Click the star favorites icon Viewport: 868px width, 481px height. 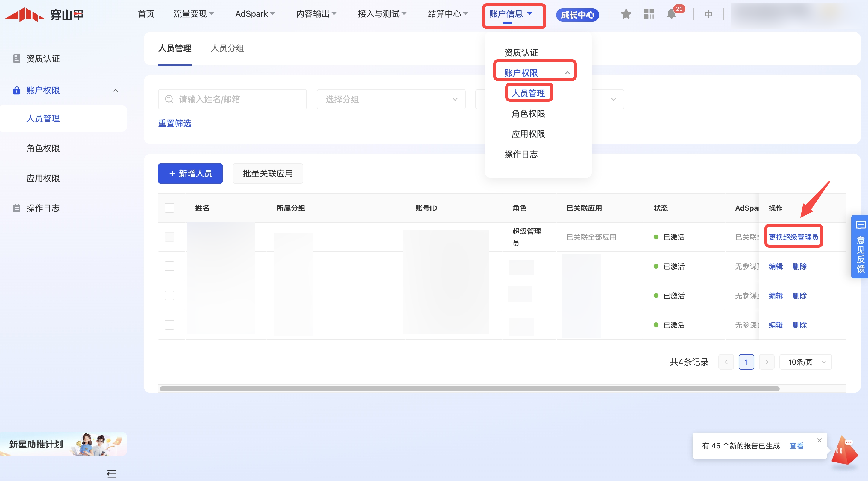pos(626,14)
